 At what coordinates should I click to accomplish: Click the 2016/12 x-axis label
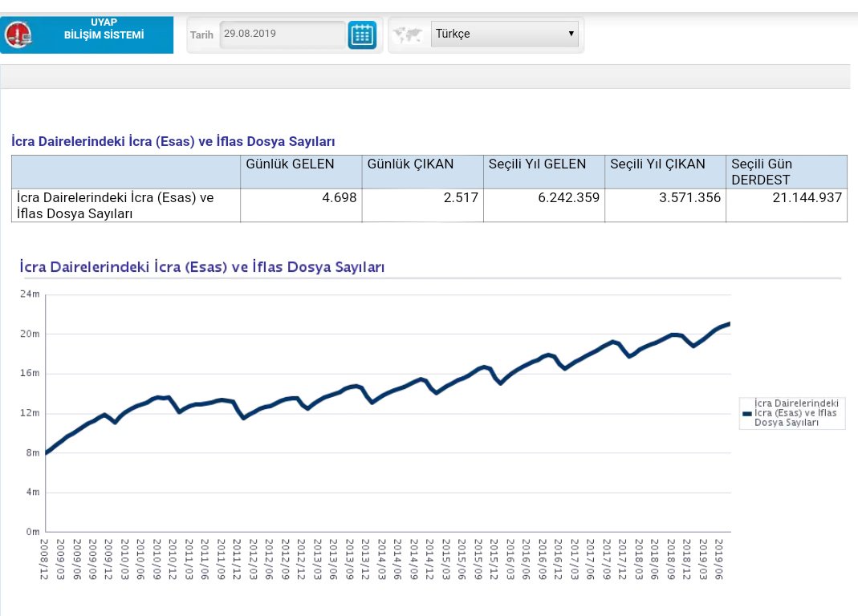coord(558,559)
